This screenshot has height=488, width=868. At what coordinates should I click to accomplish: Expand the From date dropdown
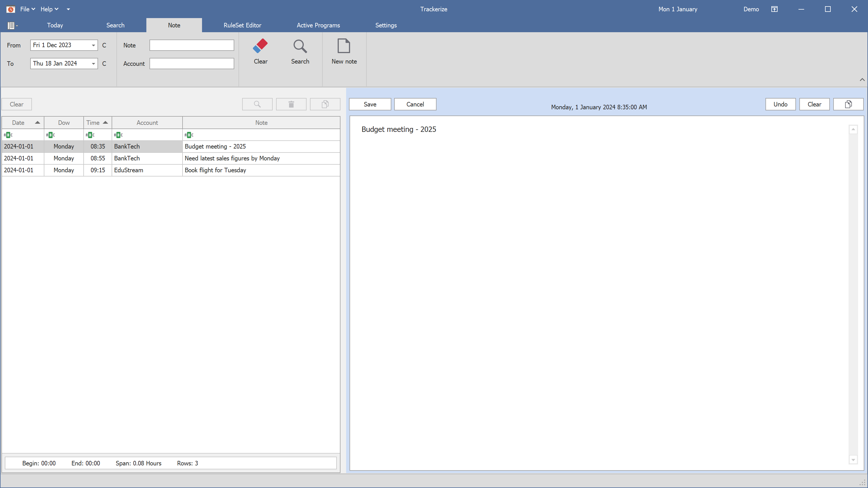point(93,45)
